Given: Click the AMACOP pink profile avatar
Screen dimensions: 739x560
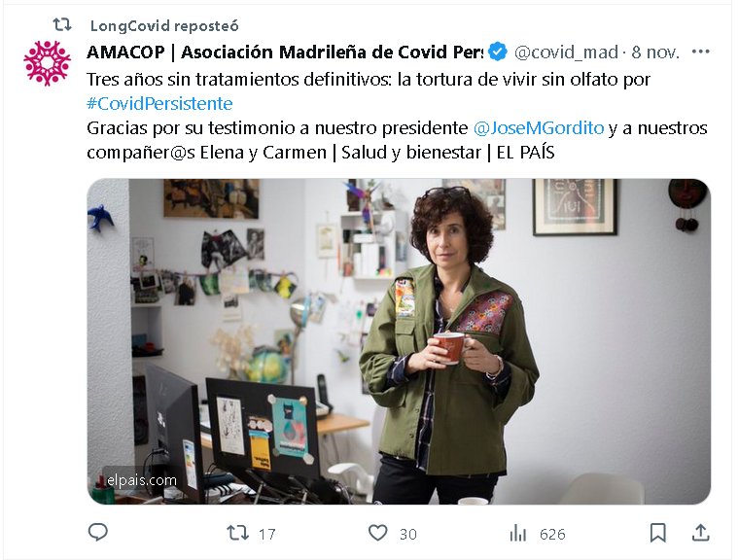Looking at the screenshot, I should coord(47,62).
